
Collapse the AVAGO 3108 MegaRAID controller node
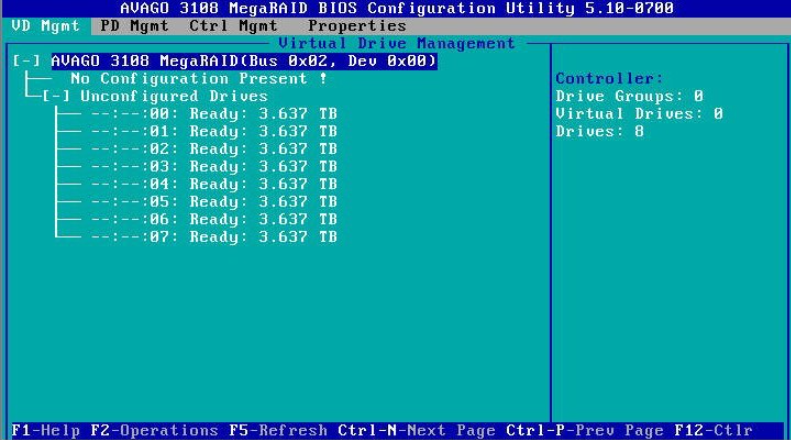[x=26, y=61]
